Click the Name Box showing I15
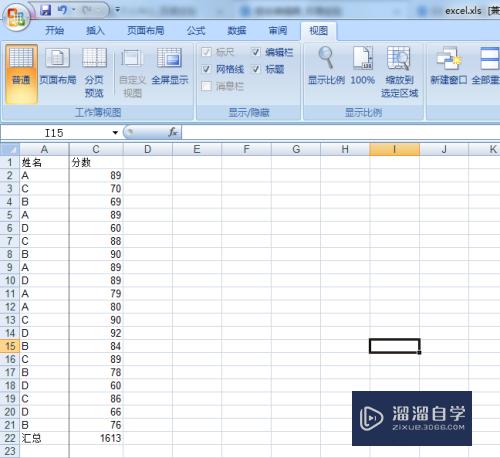Image resolution: width=500 pixels, height=458 pixels. click(55, 133)
